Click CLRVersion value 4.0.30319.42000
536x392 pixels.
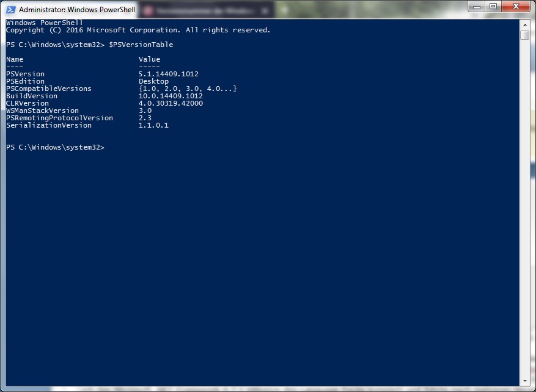[x=171, y=103]
